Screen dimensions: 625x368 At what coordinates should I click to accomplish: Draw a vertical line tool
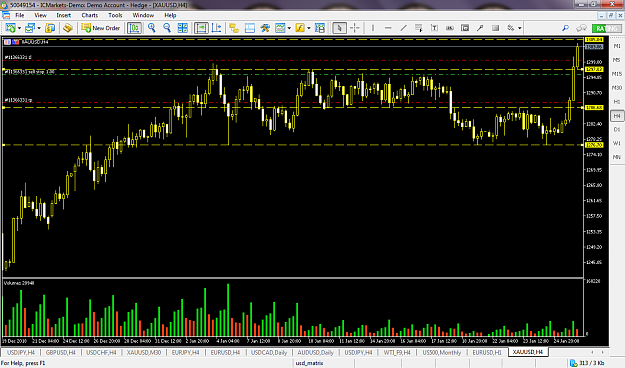tap(373, 28)
